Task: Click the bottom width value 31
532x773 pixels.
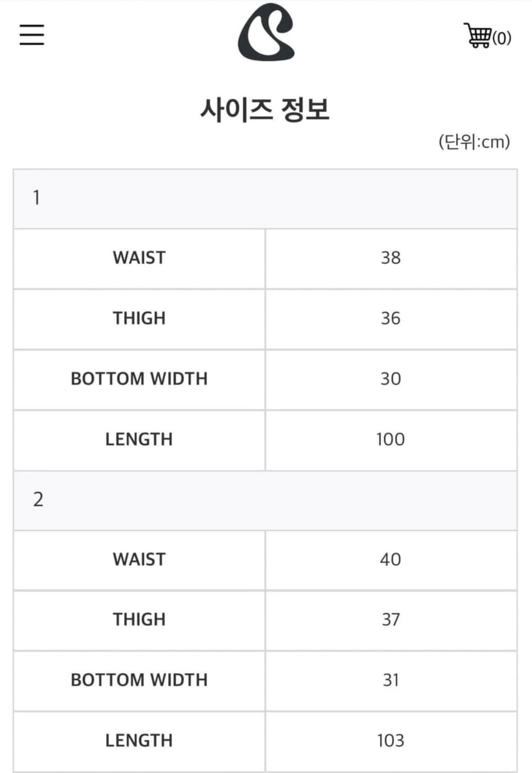Action: pos(391,680)
